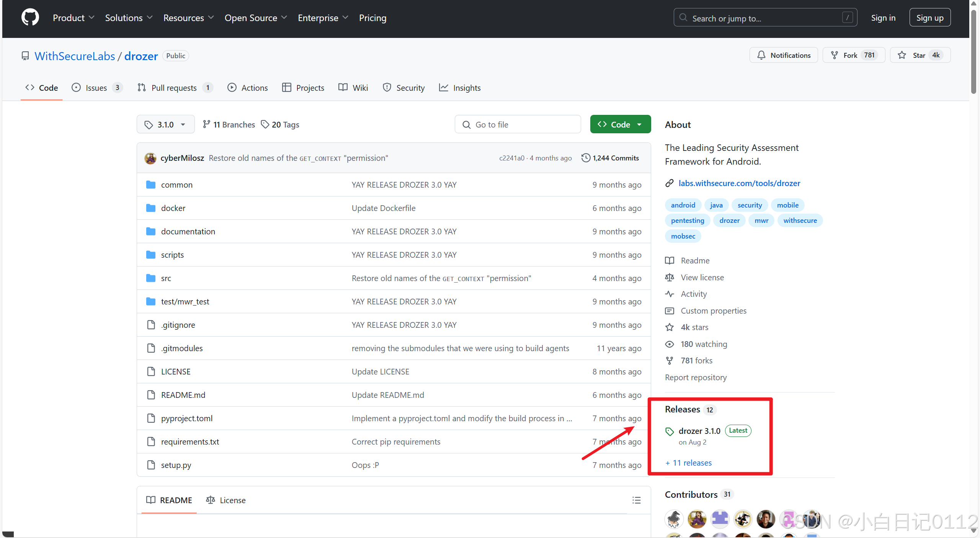Open the Issues tab icon
Viewport: 980px width, 538px height.
click(76, 87)
